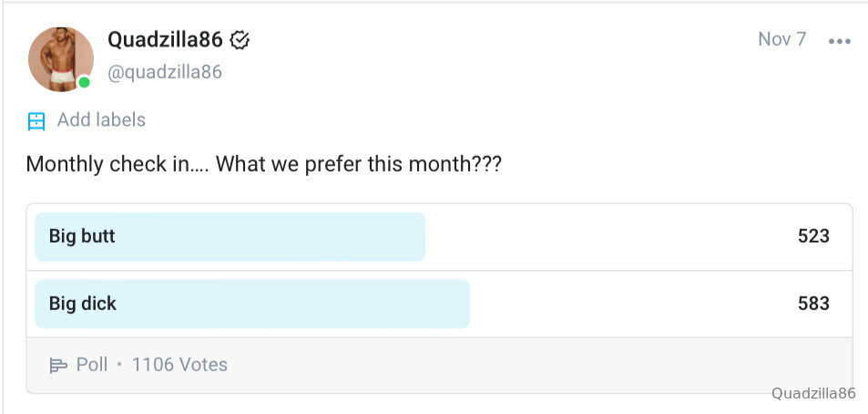
Task: Click the first poll option's progress bar
Action: point(230,237)
